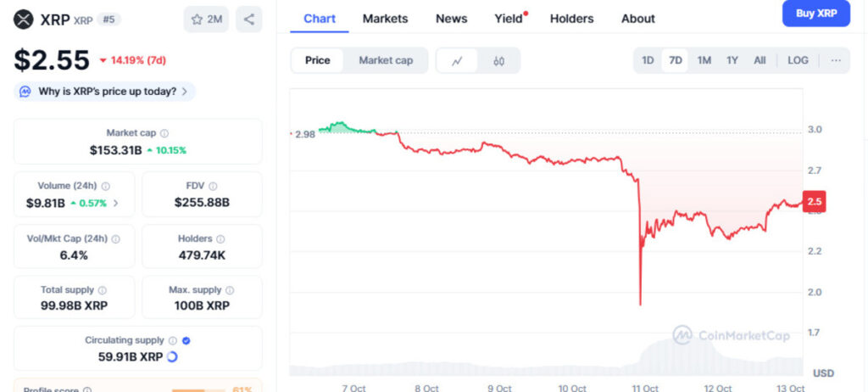Go to the Holders tab
This screenshot has height=392, width=868.
571,19
